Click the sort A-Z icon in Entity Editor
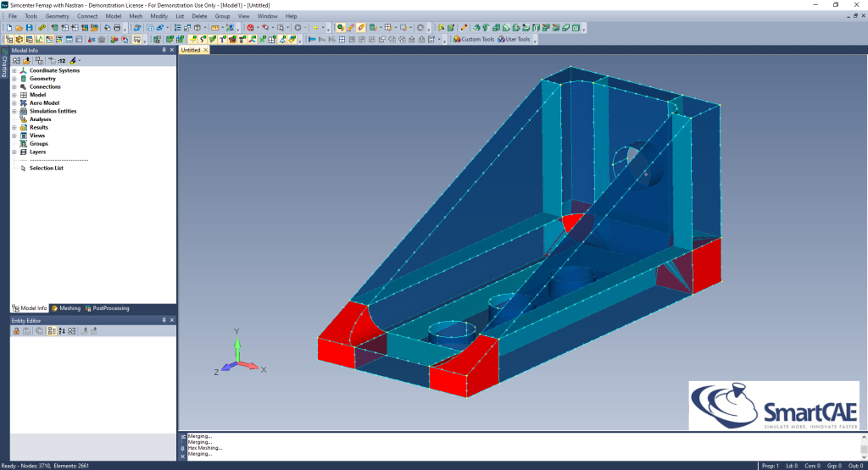Viewport: 868px width, 470px height. coord(61,330)
